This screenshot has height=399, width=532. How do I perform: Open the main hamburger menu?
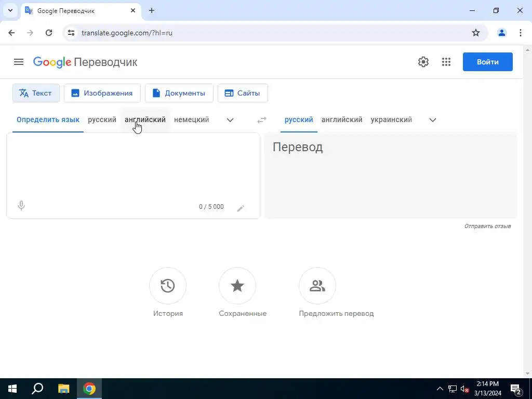point(19,62)
